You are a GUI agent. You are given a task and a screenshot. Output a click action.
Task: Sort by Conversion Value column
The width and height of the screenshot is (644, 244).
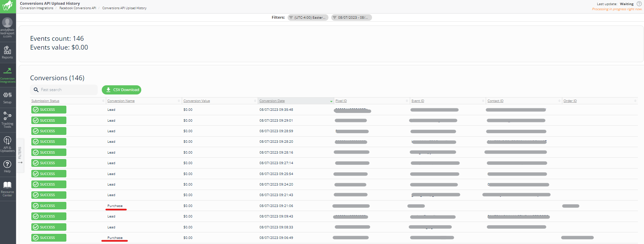pos(197,101)
